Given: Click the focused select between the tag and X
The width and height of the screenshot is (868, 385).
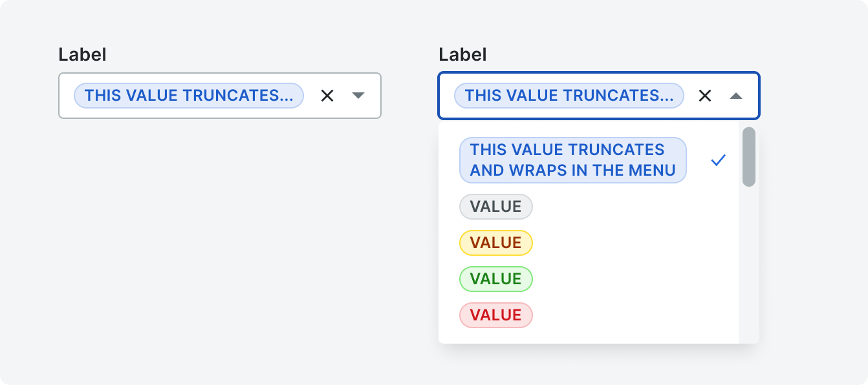Looking at the screenshot, I should [x=691, y=96].
